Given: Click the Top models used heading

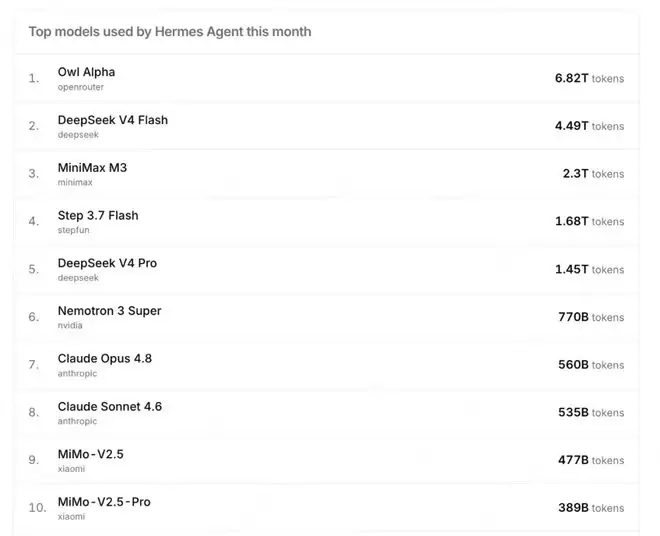Looking at the screenshot, I should (x=170, y=32).
